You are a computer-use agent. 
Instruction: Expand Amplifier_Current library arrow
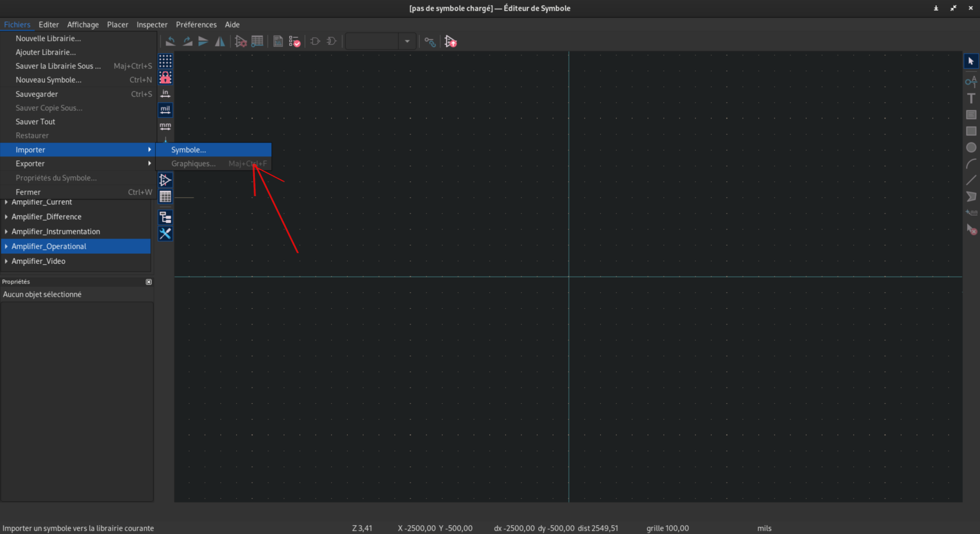6,202
